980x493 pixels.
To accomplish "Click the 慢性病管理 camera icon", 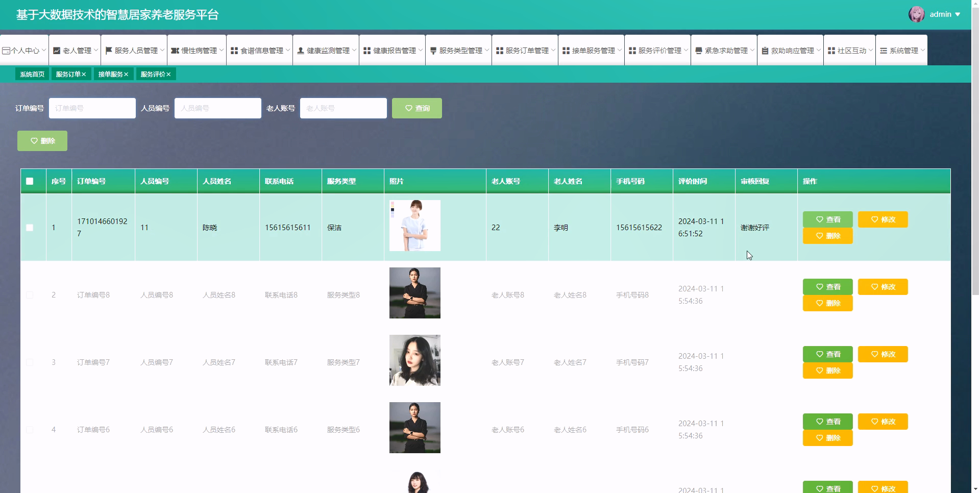I will [175, 51].
